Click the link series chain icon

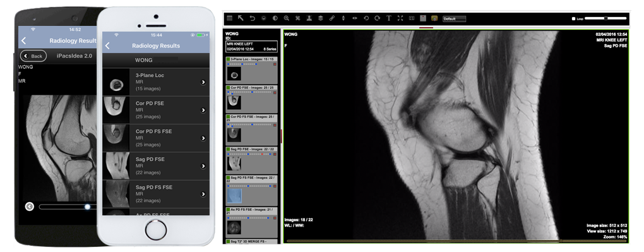point(332,18)
